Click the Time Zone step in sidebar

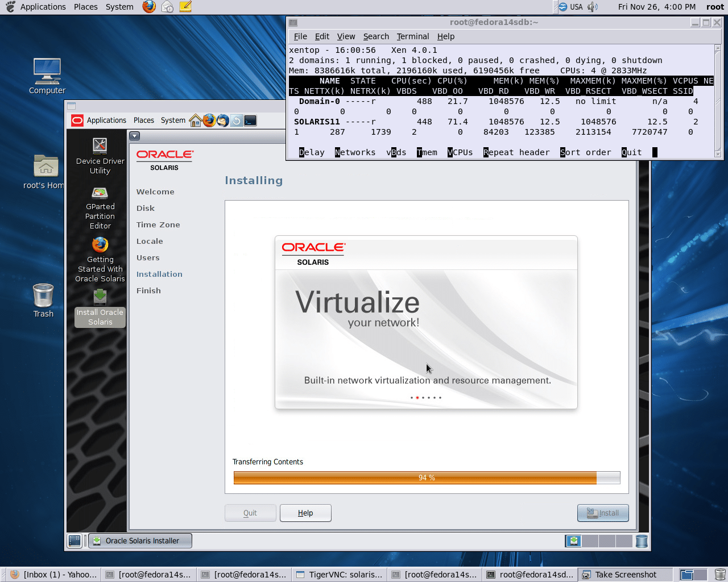[158, 225]
